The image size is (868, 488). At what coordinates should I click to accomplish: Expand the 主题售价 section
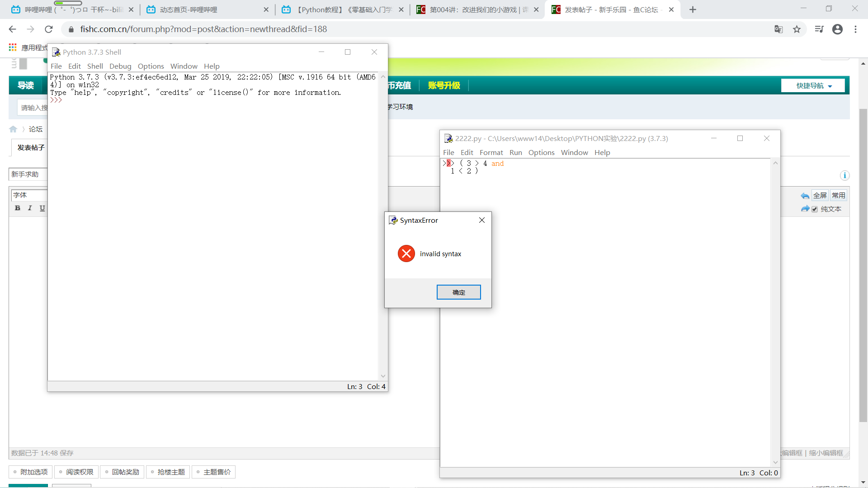[213, 472]
